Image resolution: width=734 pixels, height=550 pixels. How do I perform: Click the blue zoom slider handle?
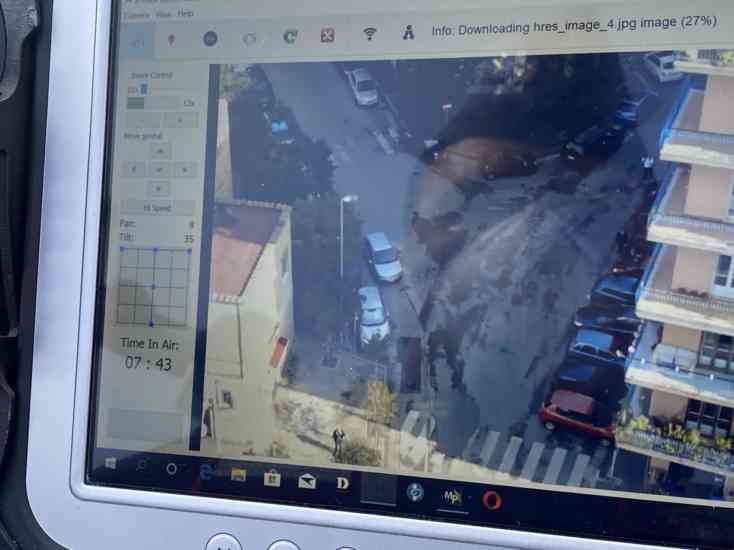pyautogui.click(x=144, y=89)
